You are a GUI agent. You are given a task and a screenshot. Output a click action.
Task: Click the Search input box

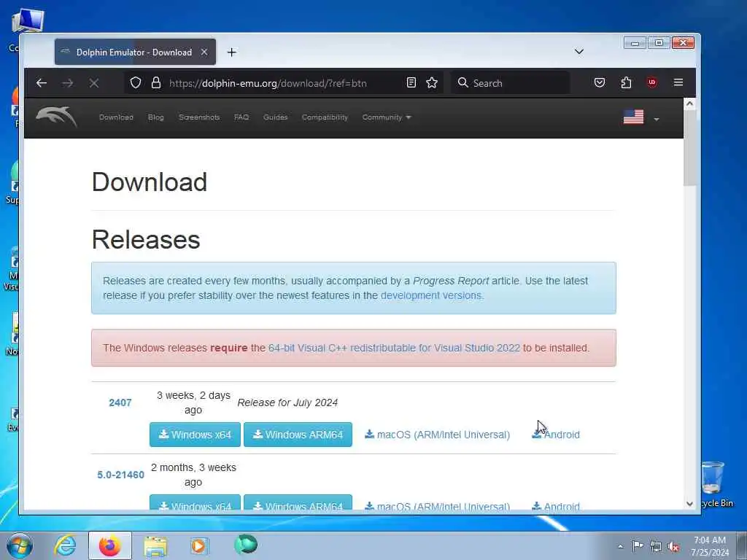point(510,83)
